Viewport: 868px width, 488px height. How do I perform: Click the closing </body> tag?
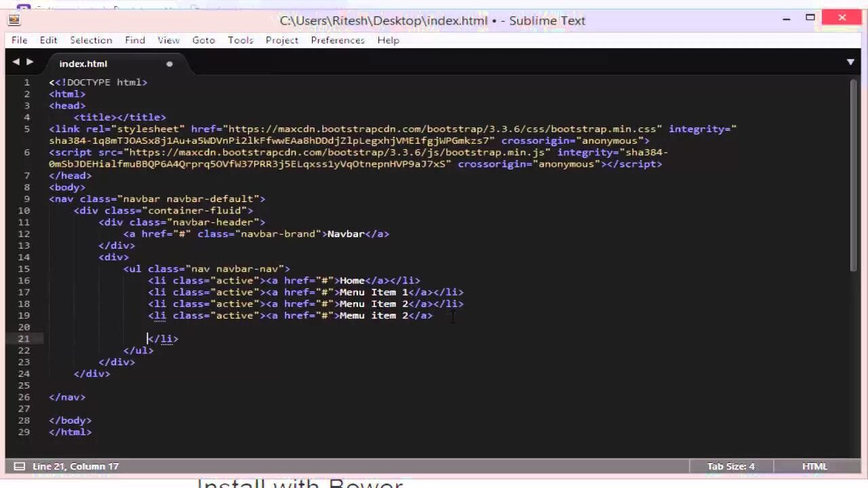click(x=70, y=420)
